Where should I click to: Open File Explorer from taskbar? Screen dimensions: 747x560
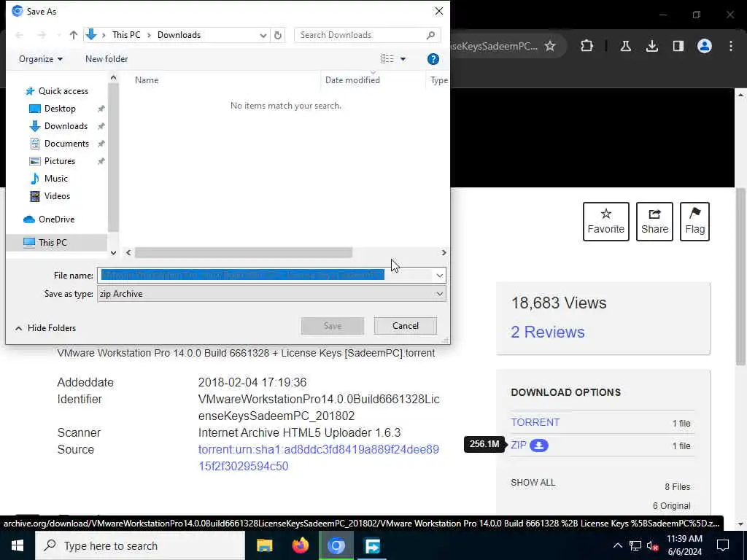tap(264, 545)
